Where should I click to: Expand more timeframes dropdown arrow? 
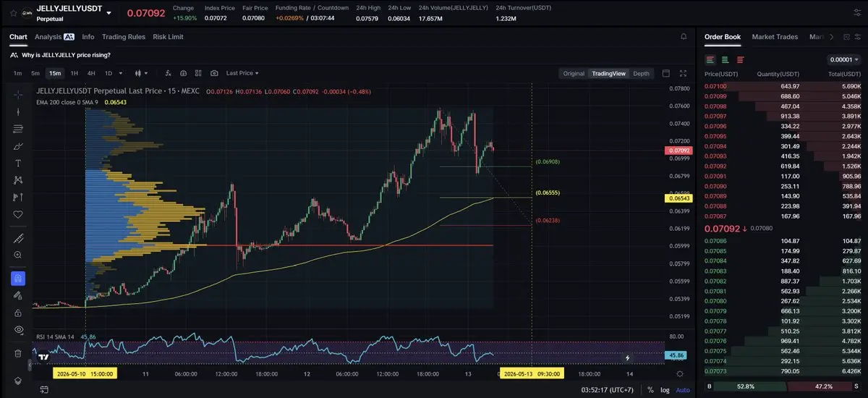(x=121, y=73)
